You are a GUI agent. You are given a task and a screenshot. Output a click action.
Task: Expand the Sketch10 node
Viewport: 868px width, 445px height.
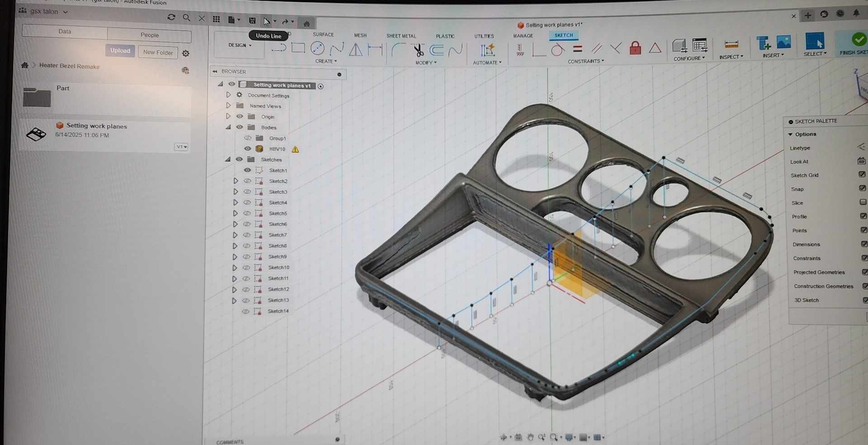235,267
